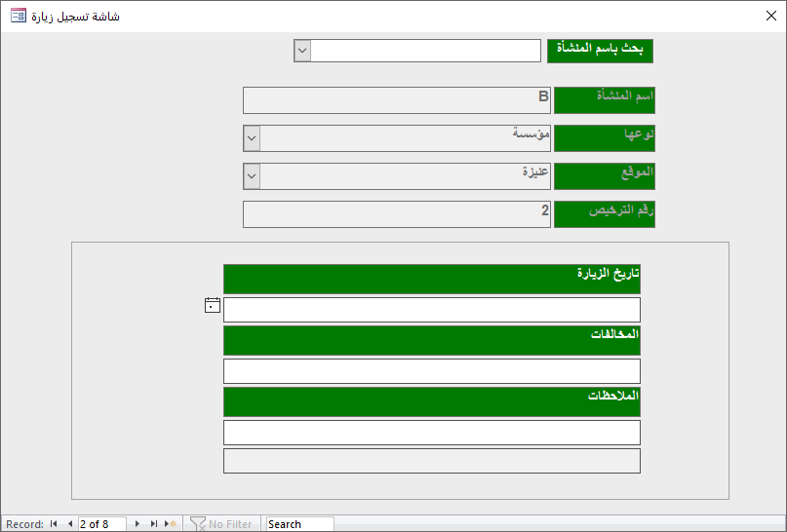Viewport: 787px width, 532px height.
Task: Click the تاريخ الزيارة date input
Action: (x=432, y=310)
